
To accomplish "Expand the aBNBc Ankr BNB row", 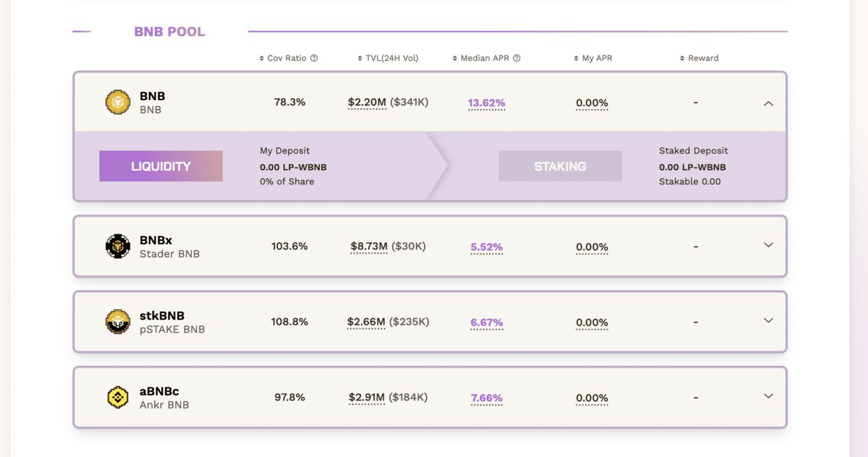I will [x=769, y=396].
